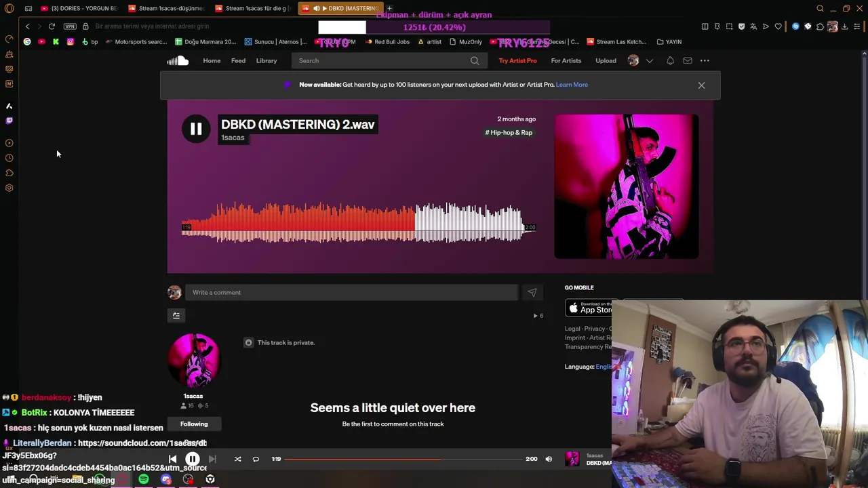Open the YouTube bookmark icon
Image resolution: width=868 pixels, height=488 pixels.
tap(41, 41)
